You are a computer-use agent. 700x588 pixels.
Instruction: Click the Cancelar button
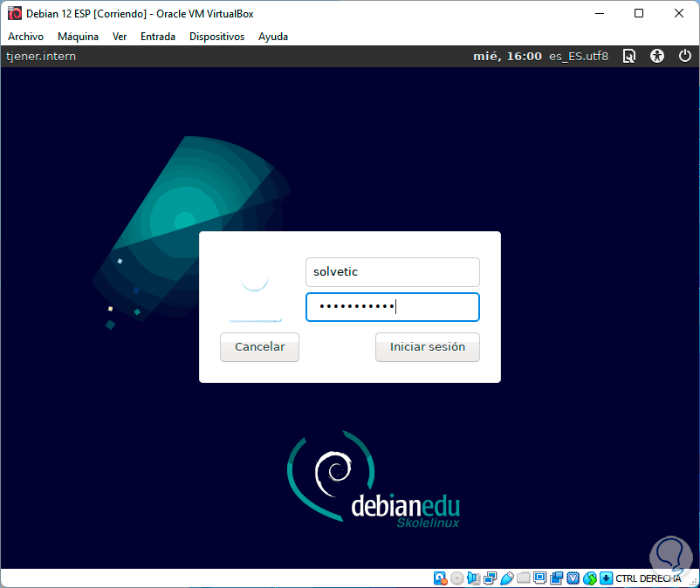(x=259, y=347)
